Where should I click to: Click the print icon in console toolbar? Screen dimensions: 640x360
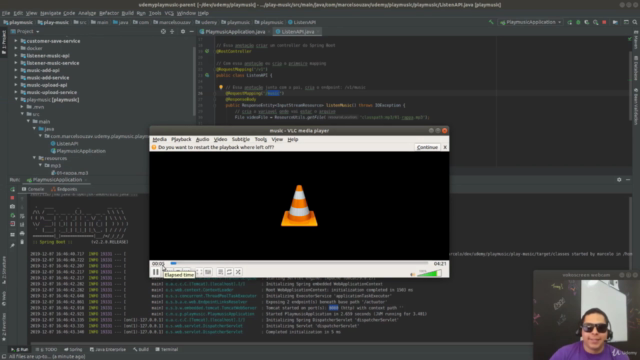coord(22,233)
